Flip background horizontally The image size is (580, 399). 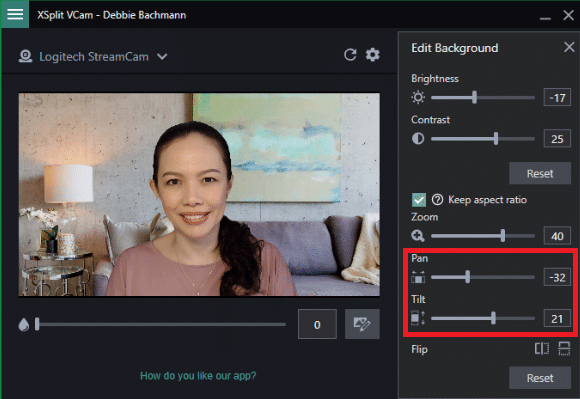point(542,348)
